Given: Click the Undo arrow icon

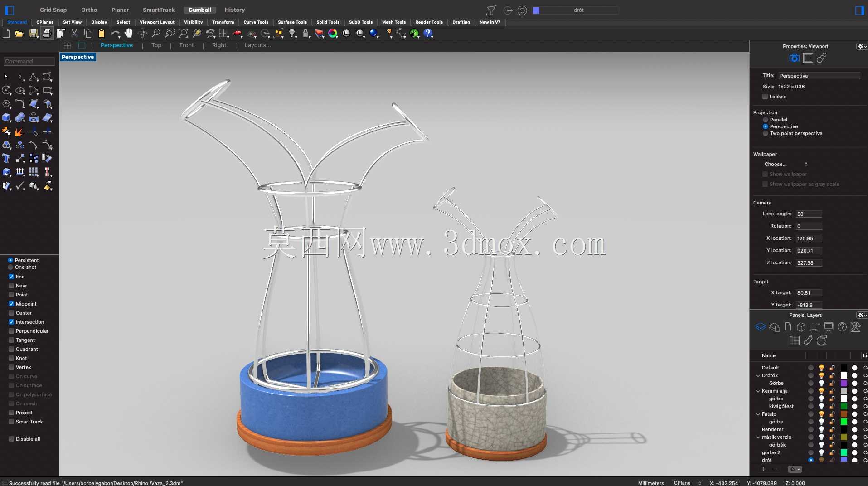Looking at the screenshot, I should click(115, 33).
